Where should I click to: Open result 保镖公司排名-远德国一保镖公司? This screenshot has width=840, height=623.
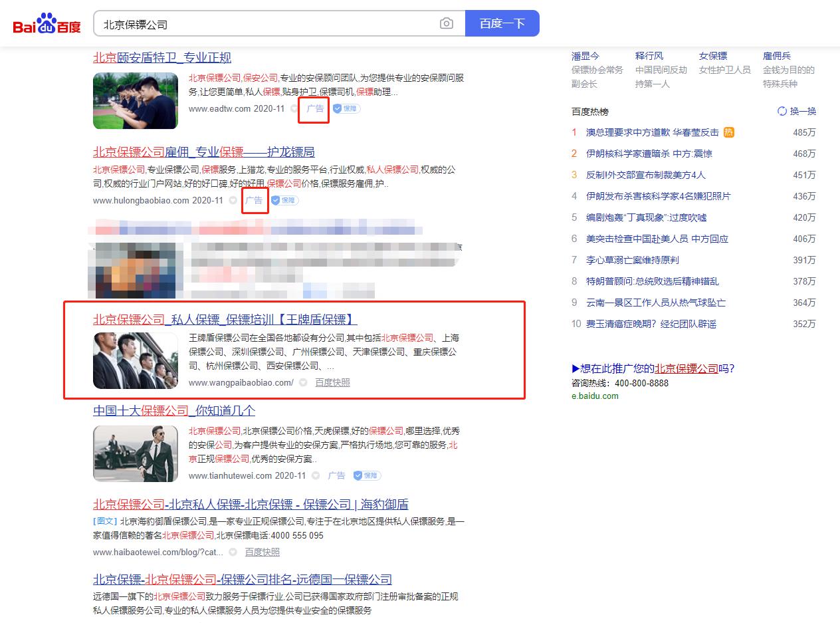click(243, 579)
